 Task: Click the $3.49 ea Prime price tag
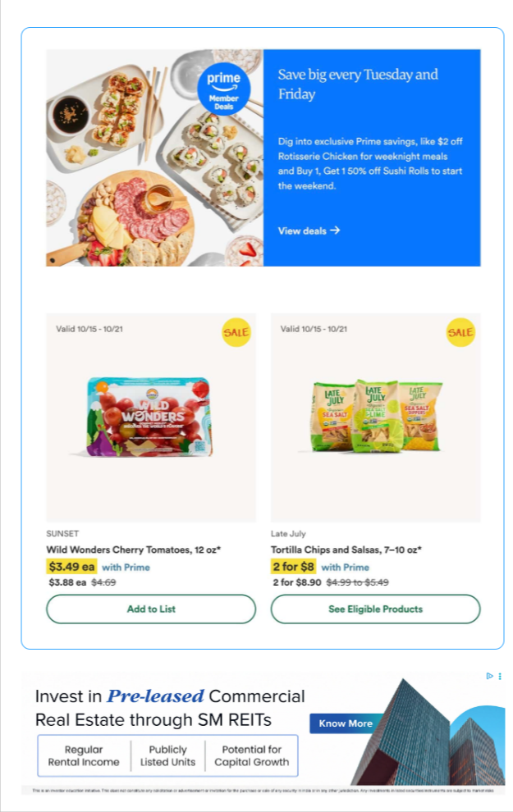71,567
